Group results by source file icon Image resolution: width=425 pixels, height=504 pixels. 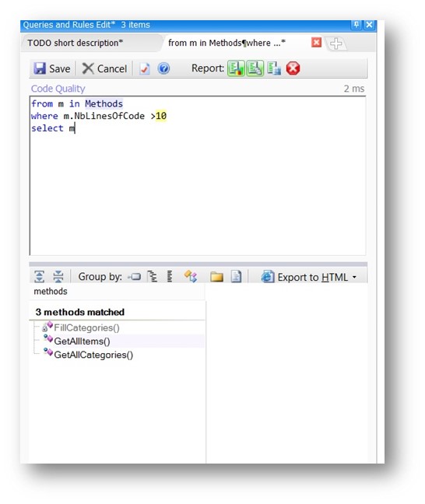pyautogui.click(x=236, y=276)
